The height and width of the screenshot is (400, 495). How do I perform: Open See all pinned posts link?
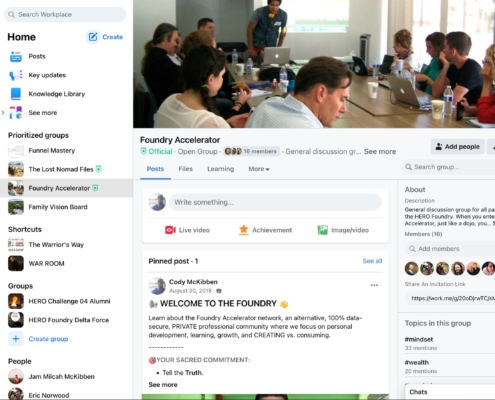coord(372,261)
